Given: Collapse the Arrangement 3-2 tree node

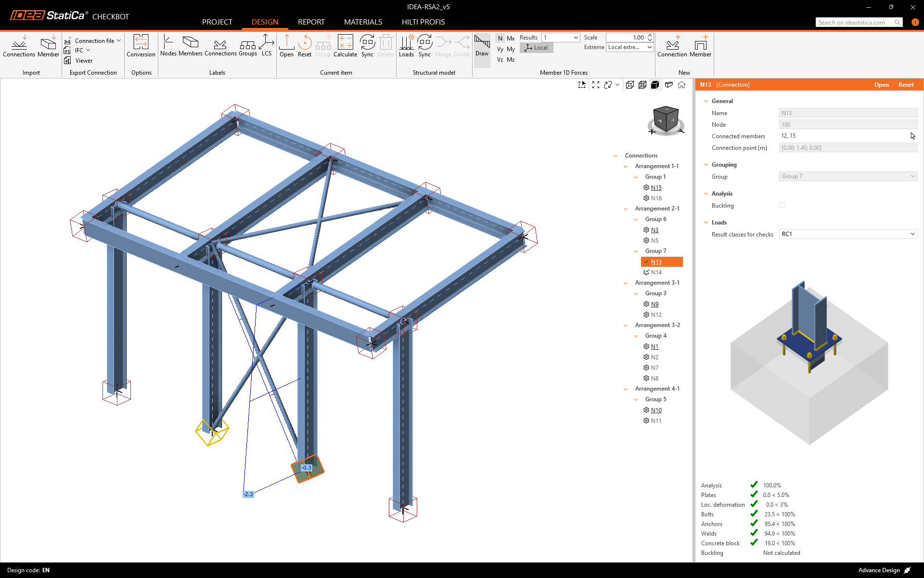Looking at the screenshot, I should pos(626,326).
